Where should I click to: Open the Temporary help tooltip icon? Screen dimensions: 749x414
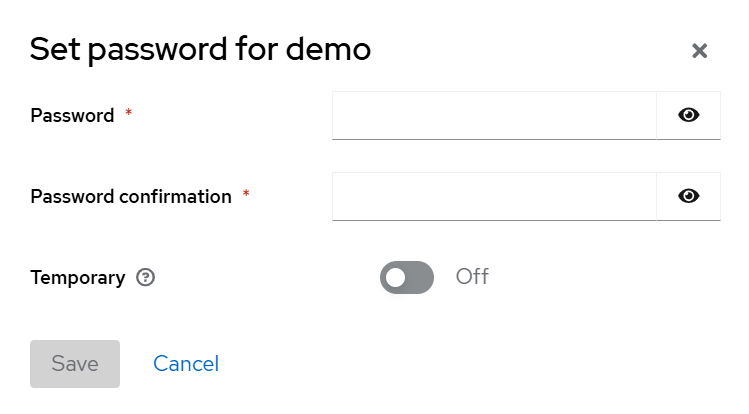pos(145,278)
